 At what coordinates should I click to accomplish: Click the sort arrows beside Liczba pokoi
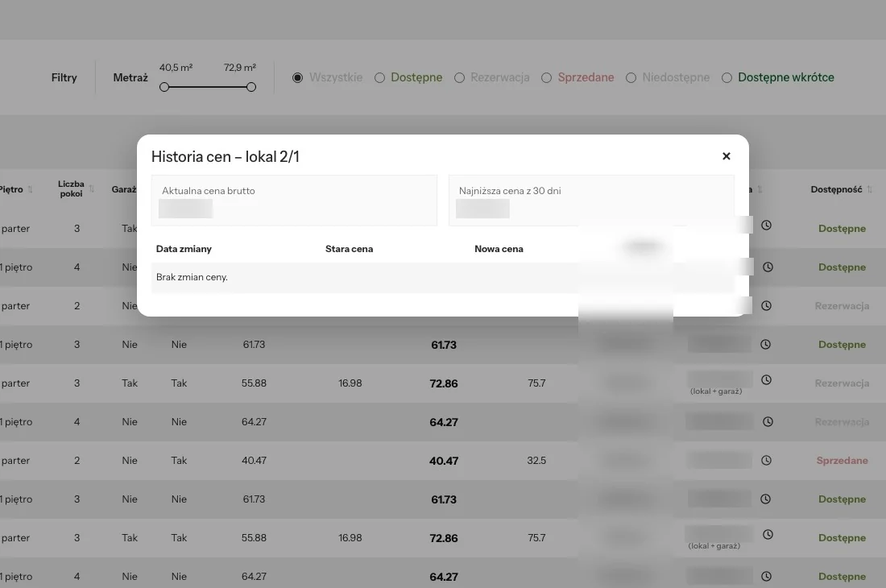(92, 188)
